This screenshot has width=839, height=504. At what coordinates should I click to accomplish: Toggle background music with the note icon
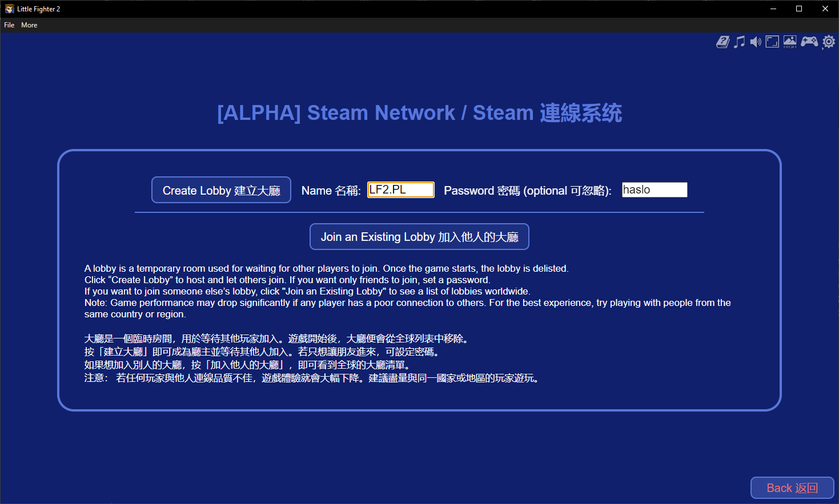tap(739, 42)
